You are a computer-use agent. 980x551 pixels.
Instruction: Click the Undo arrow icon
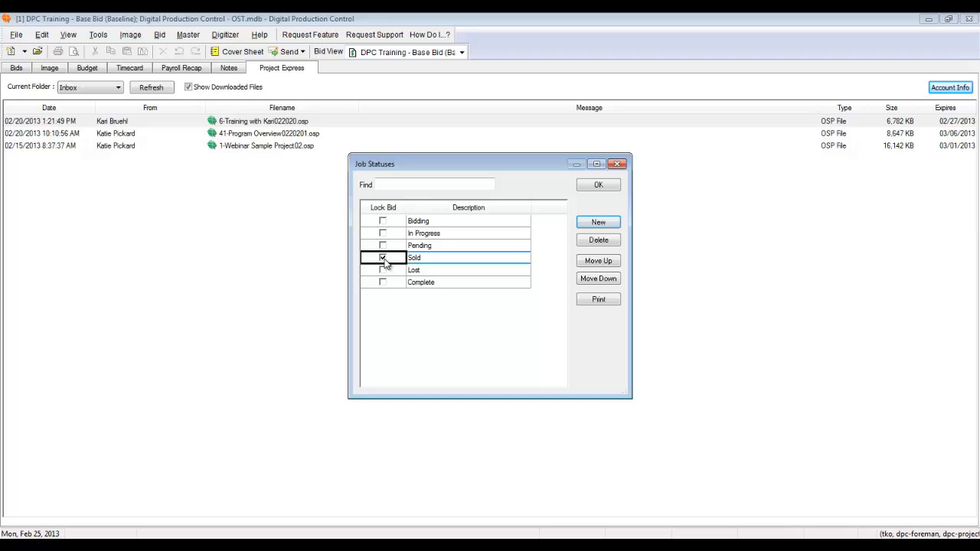pyautogui.click(x=179, y=51)
